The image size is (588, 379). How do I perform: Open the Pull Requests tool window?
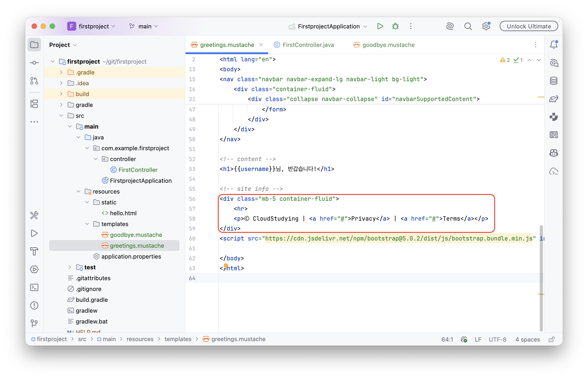(34, 81)
